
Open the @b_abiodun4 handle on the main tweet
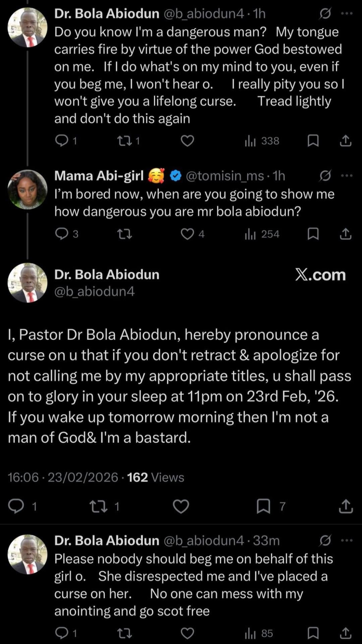click(x=95, y=291)
